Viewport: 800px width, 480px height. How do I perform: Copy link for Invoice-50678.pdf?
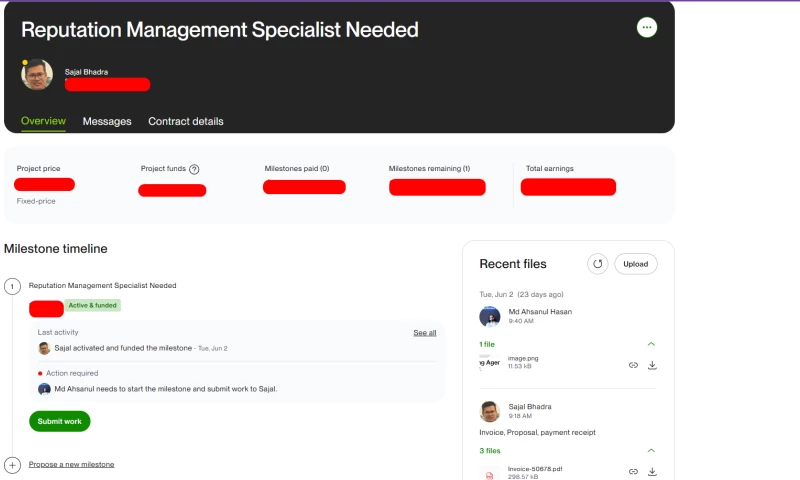[633, 471]
